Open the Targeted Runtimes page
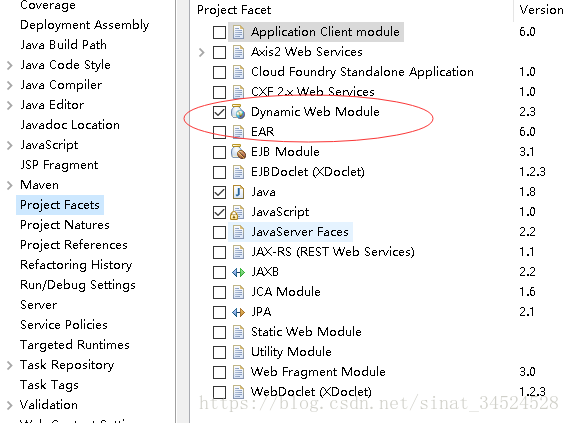 coord(75,345)
